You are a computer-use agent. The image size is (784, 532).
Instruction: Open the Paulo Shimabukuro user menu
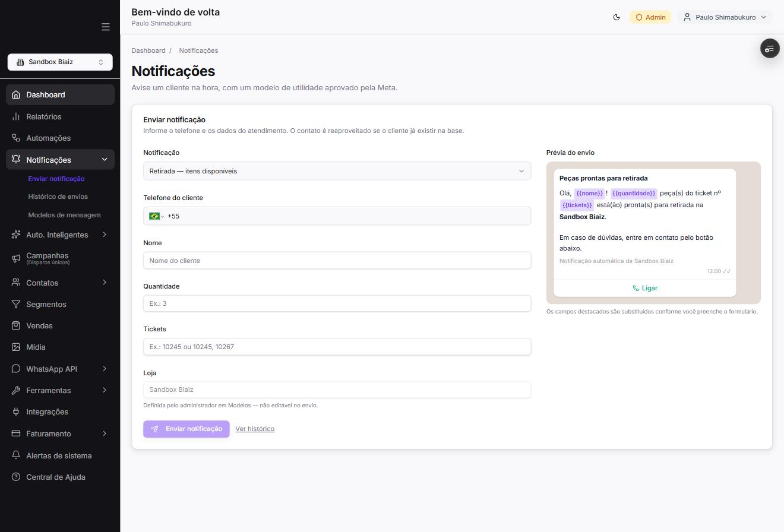click(725, 17)
